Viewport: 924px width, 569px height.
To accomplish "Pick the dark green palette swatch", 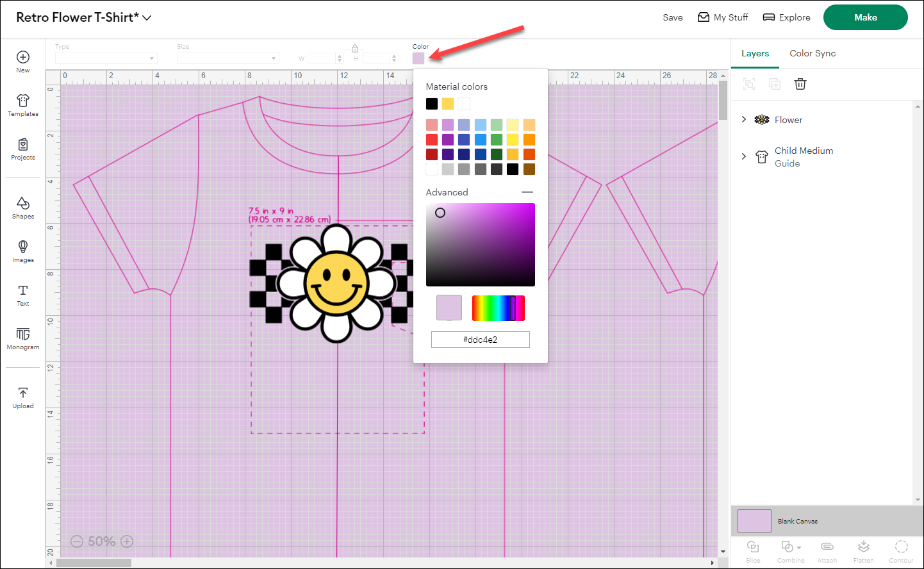I will 497,154.
